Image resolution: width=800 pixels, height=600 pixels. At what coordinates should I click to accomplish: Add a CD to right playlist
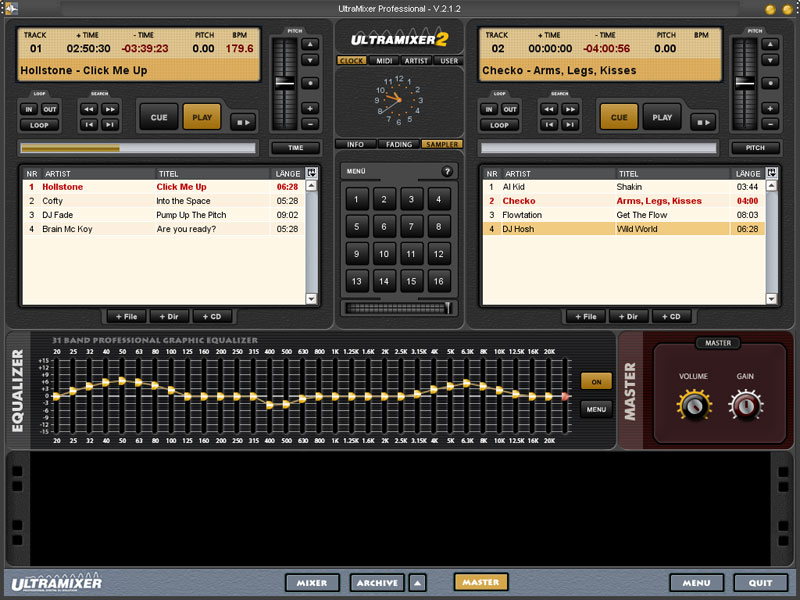pyautogui.click(x=671, y=317)
